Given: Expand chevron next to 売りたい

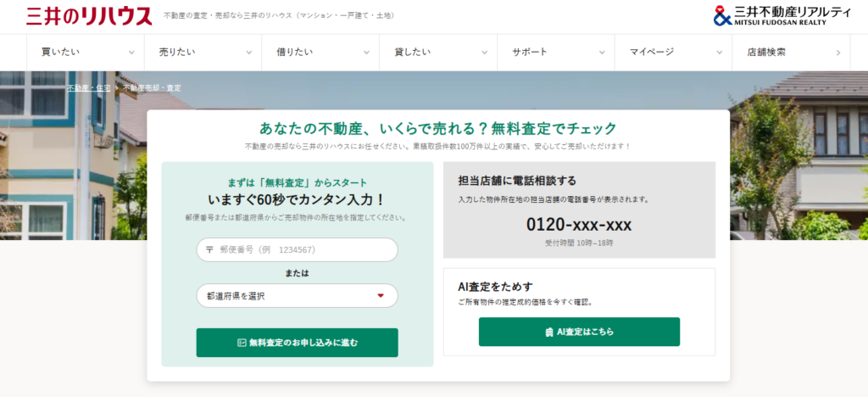Looking at the screenshot, I should pos(249,53).
